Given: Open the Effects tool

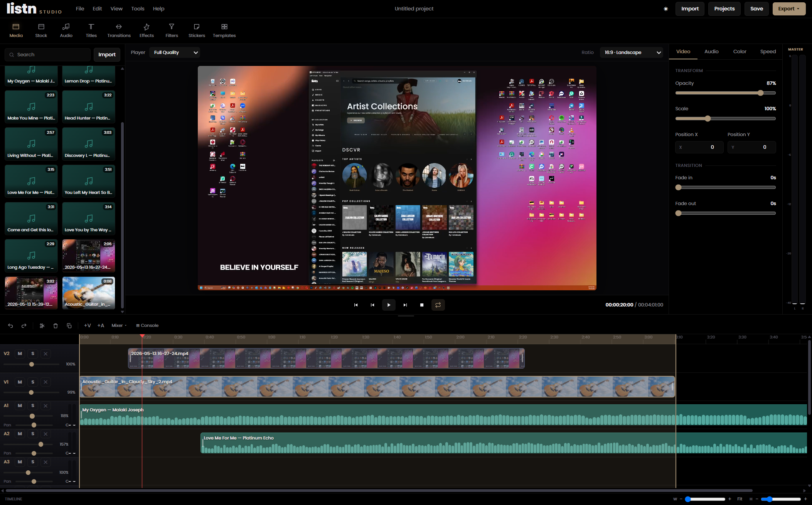Looking at the screenshot, I should (147, 30).
